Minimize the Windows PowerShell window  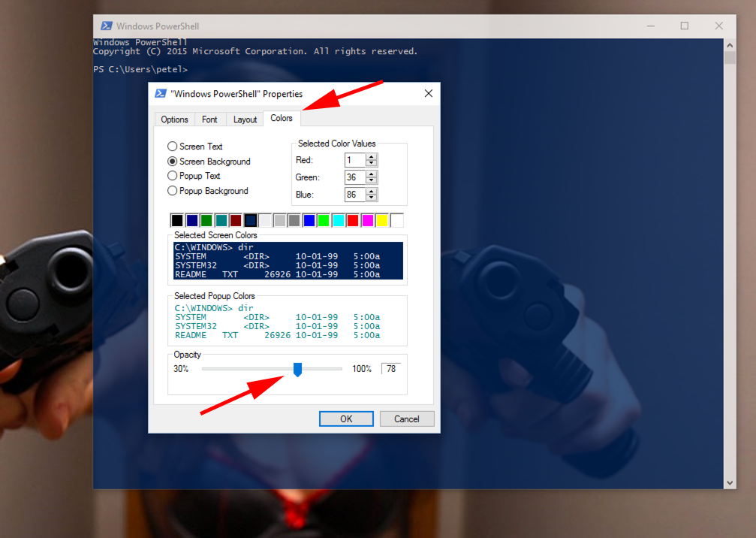(651, 26)
